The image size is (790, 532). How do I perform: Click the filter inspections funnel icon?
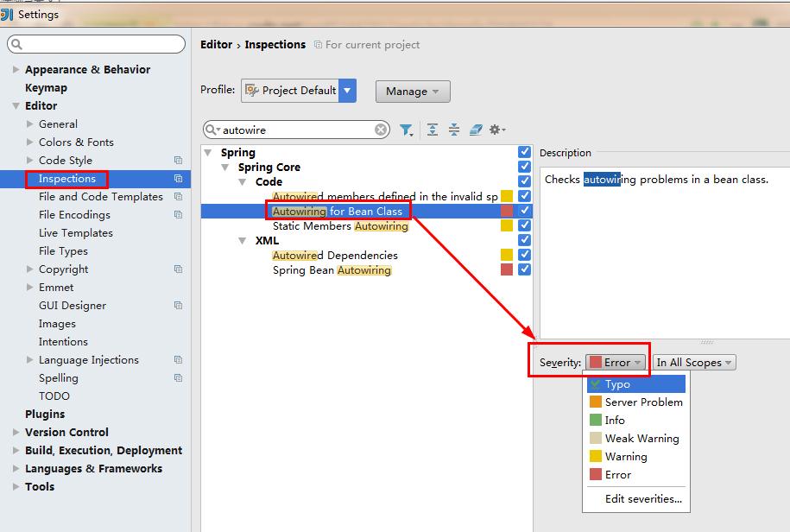[406, 130]
